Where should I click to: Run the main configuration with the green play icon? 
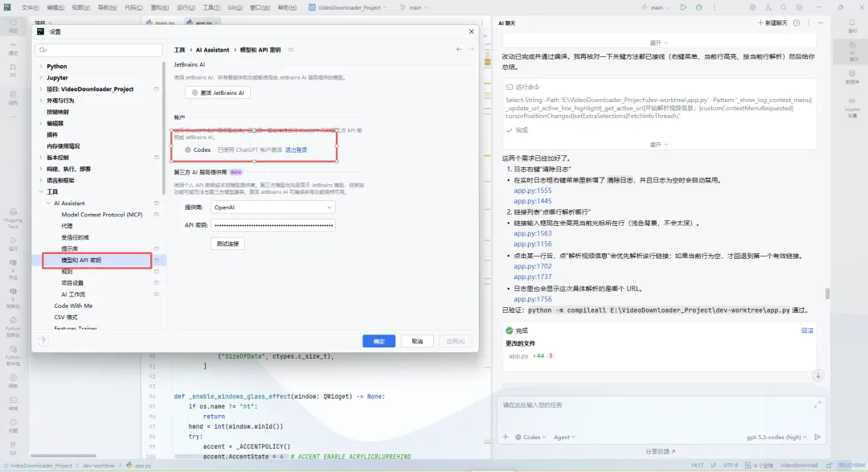pos(683,8)
